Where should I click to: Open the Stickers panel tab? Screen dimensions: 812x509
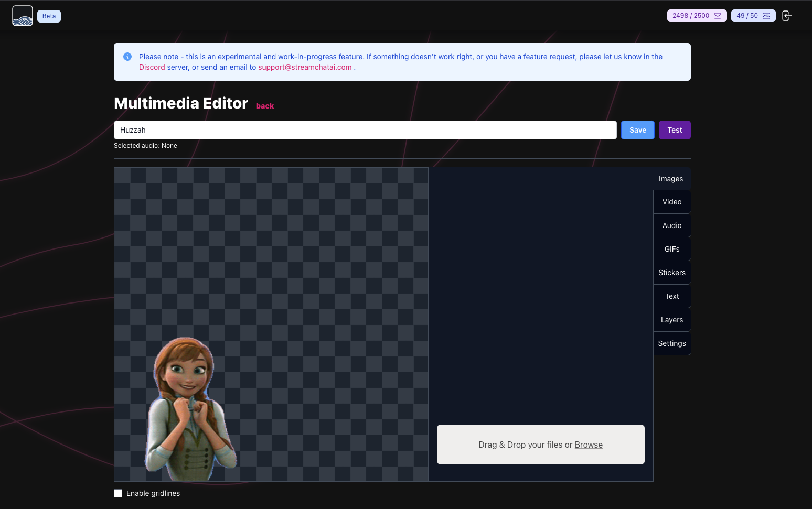[x=671, y=272]
